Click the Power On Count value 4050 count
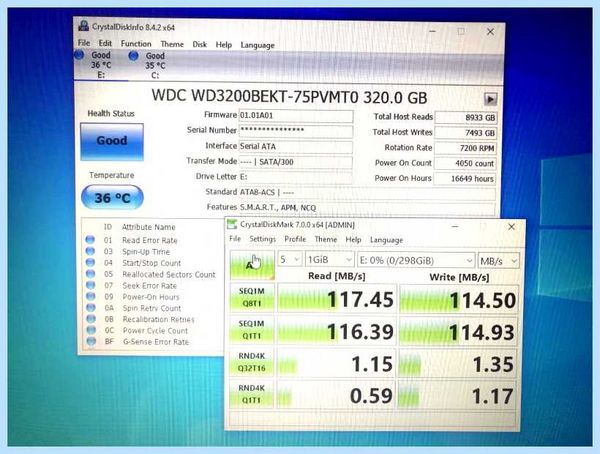This screenshot has height=454, width=600. pyautogui.click(x=465, y=163)
